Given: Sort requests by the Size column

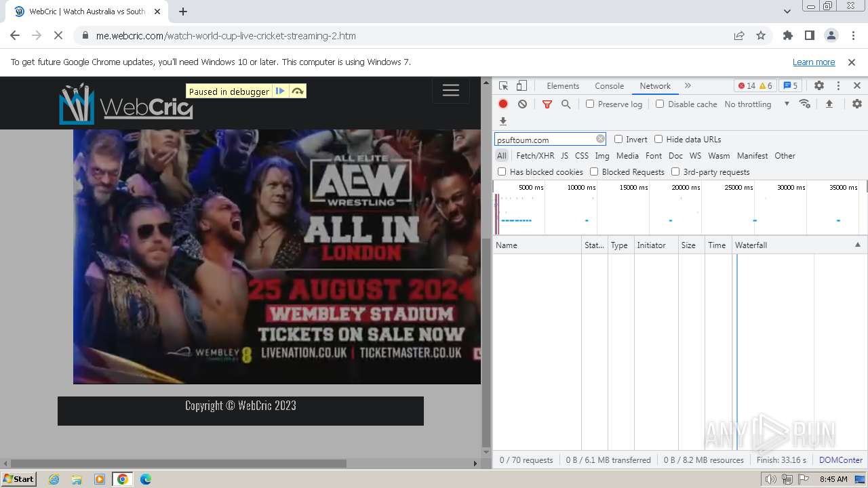Looking at the screenshot, I should click(691, 245).
